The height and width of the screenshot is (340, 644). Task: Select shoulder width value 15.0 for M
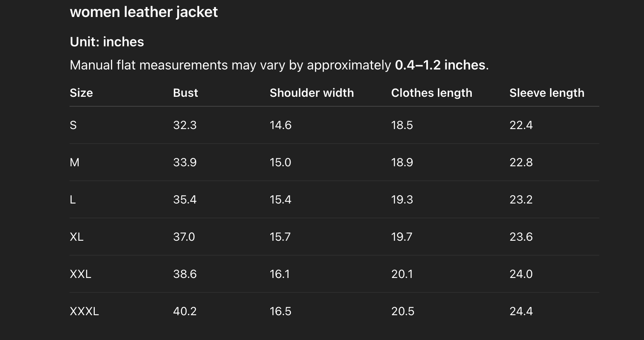click(280, 162)
